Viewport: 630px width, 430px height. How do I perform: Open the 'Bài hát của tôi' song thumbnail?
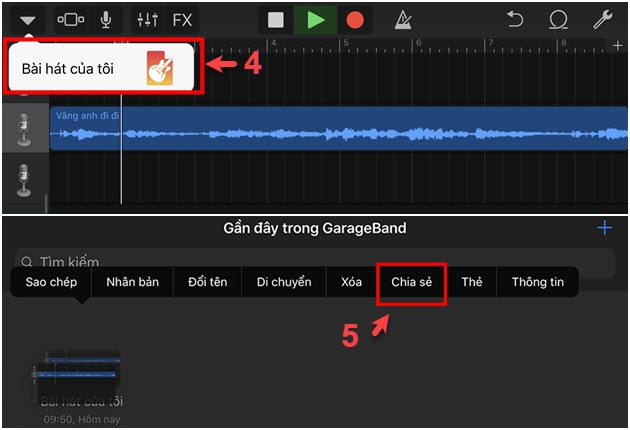point(80,373)
